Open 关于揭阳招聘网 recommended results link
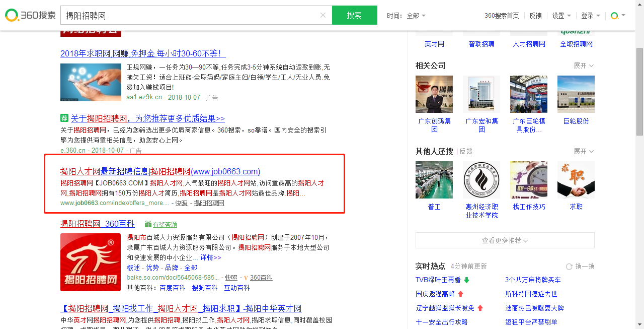 pyautogui.click(x=147, y=118)
